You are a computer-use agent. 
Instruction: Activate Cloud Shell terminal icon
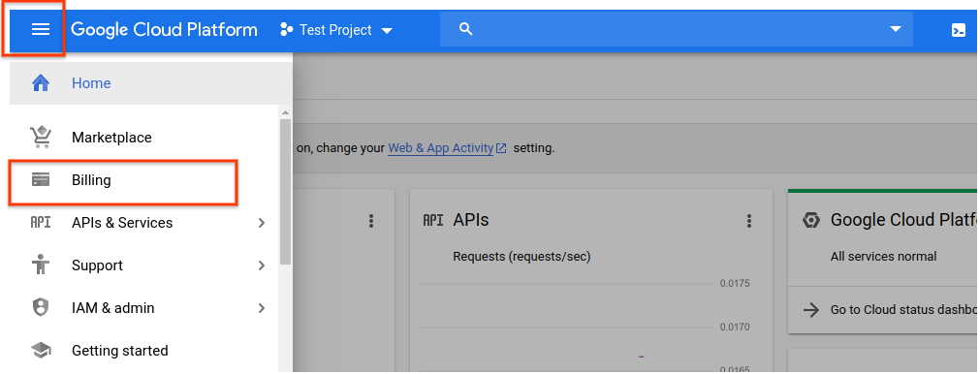point(959,30)
